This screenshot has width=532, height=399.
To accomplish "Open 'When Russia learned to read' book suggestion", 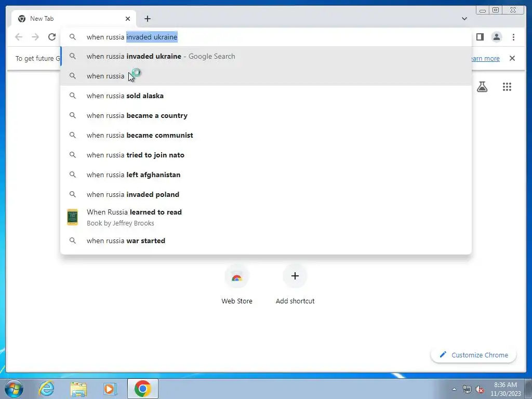I will [x=266, y=218].
